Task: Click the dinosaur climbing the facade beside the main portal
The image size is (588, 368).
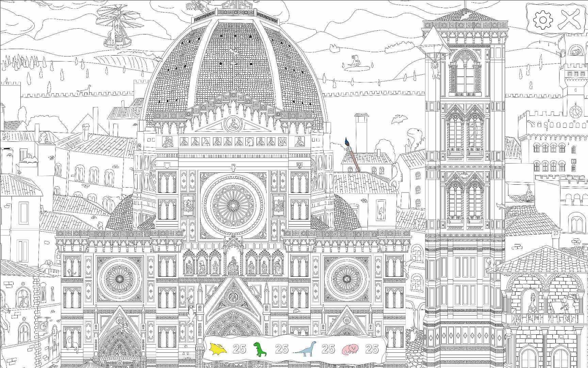Action: click(x=191, y=313)
